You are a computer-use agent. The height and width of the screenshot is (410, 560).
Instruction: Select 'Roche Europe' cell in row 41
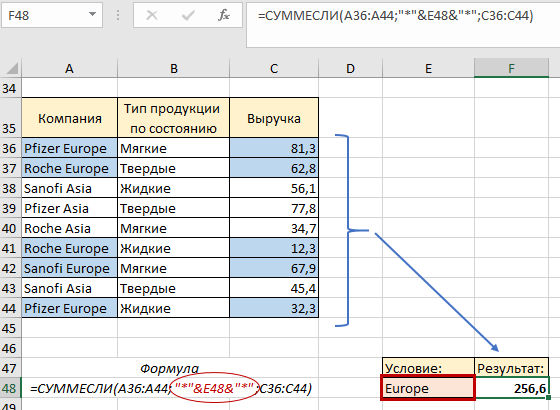(70, 248)
